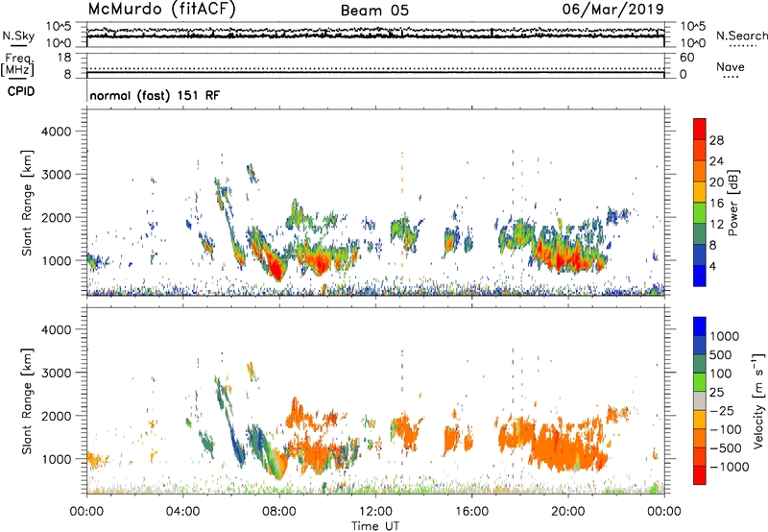Click the gray segment of velocity color bar
The image size is (768, 532).
click(700, 400)
